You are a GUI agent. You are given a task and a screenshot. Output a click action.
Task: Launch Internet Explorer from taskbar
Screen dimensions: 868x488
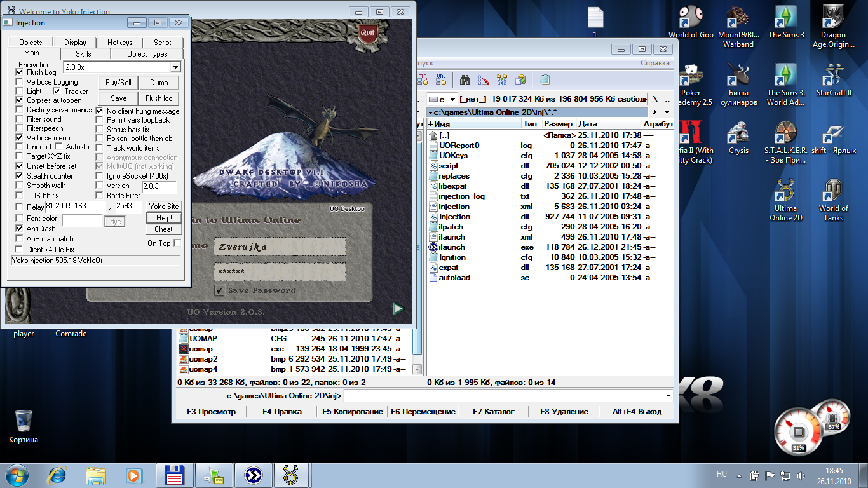pos(58,475)
